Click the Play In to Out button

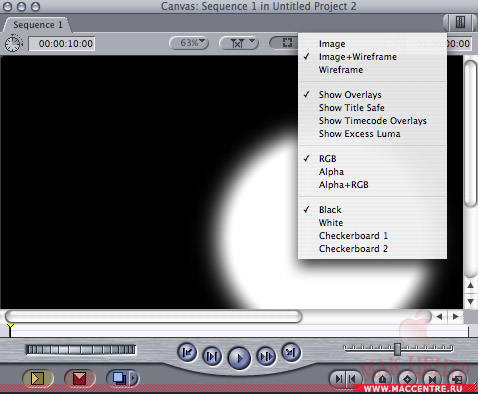point(212,357)
